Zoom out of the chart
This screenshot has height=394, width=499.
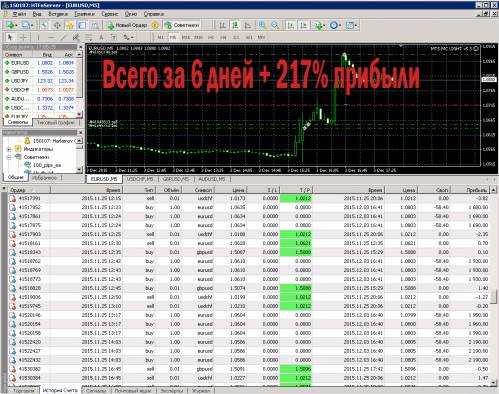pyautogui.click(x=275, y=25)
